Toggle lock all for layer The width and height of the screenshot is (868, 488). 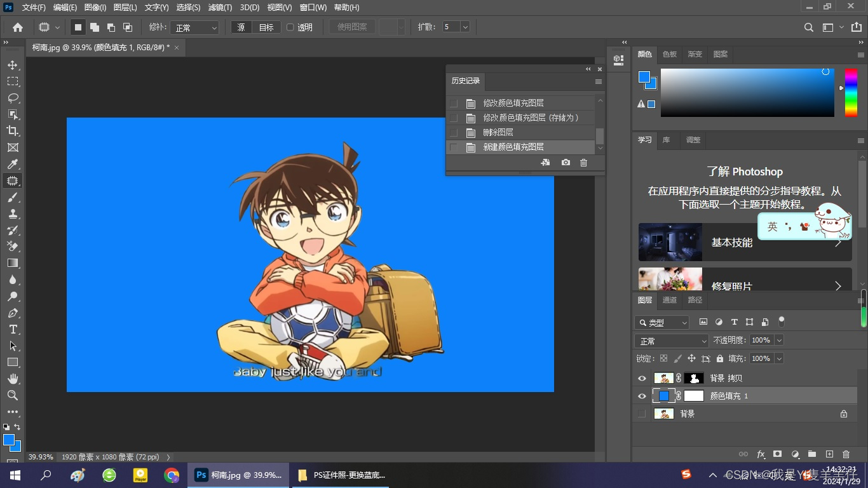click(720, 358)
